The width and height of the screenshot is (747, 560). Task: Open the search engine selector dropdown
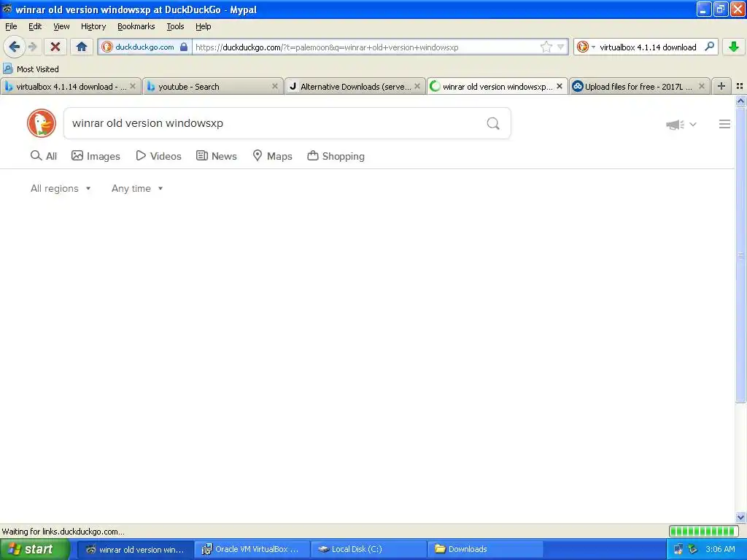click(586, 47)
